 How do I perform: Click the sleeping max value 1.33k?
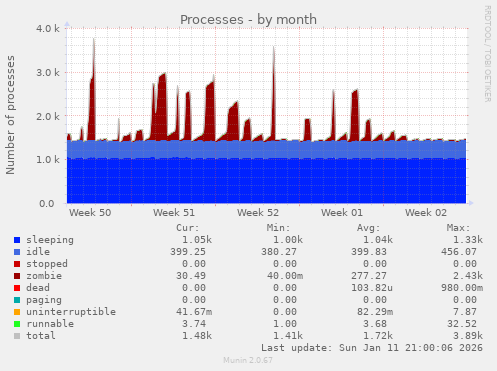click(x=468, y=240)
